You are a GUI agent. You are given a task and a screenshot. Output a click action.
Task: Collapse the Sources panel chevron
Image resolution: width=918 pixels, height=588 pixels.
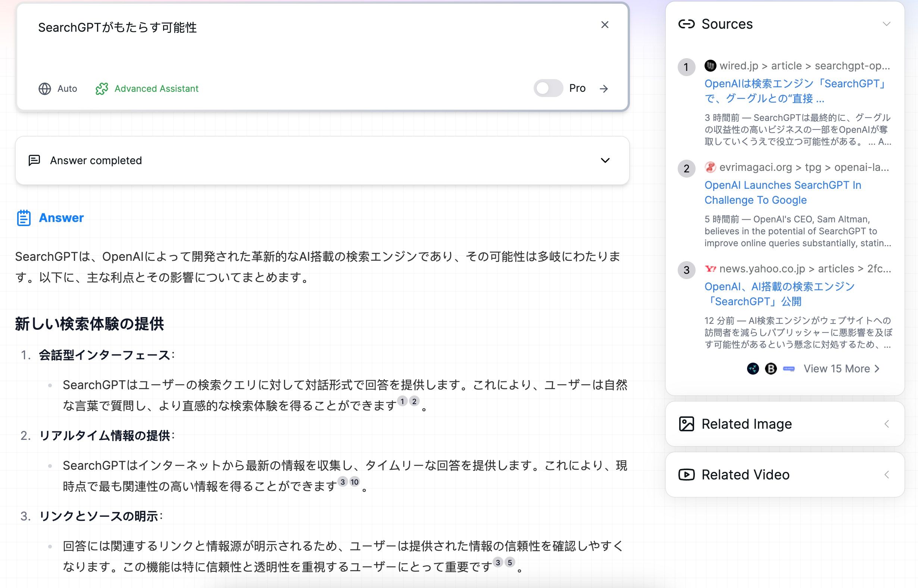[886, 24]
